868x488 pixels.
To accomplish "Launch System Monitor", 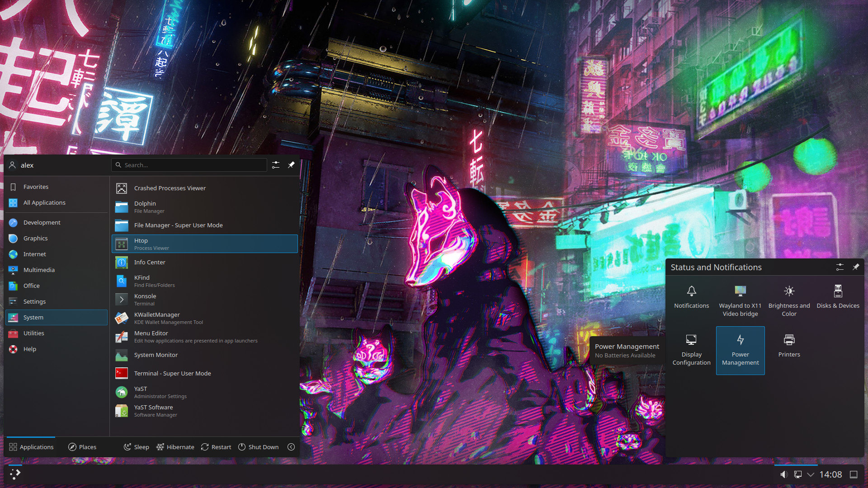I will click(204, 355).
